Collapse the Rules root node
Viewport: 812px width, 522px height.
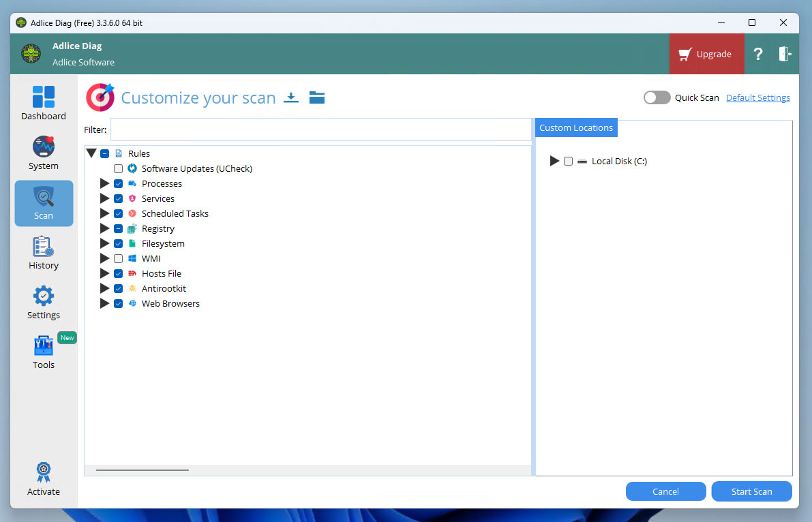(91, 154)
